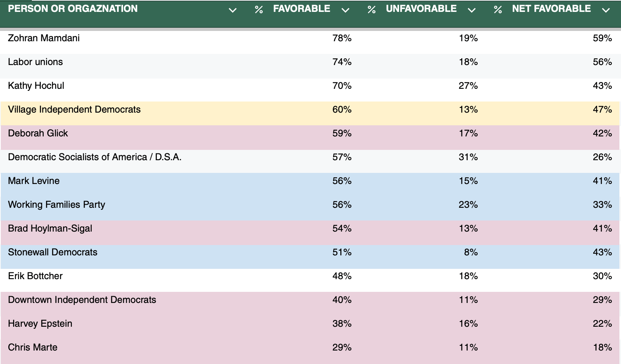Select Democratic Socialists of America cell
621x364 pixels.
point(94,157)
